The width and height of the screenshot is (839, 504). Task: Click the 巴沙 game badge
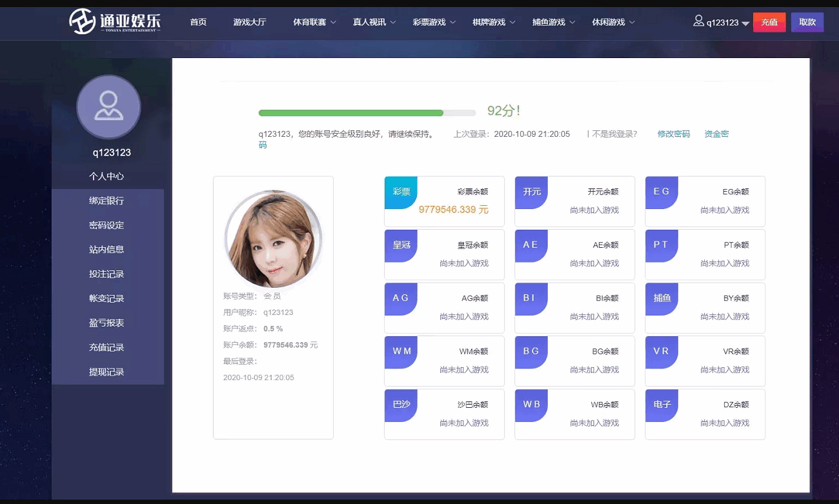click(x=401, y=405)
